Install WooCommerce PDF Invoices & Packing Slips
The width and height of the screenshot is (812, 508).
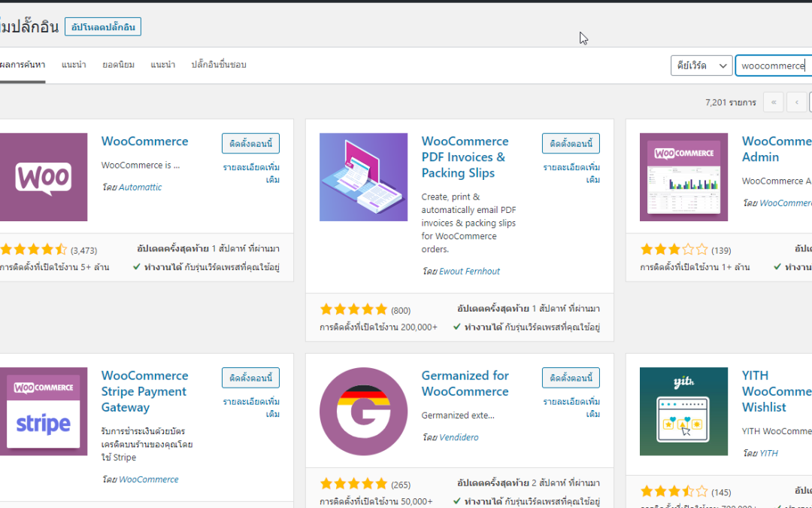(571, 144)
